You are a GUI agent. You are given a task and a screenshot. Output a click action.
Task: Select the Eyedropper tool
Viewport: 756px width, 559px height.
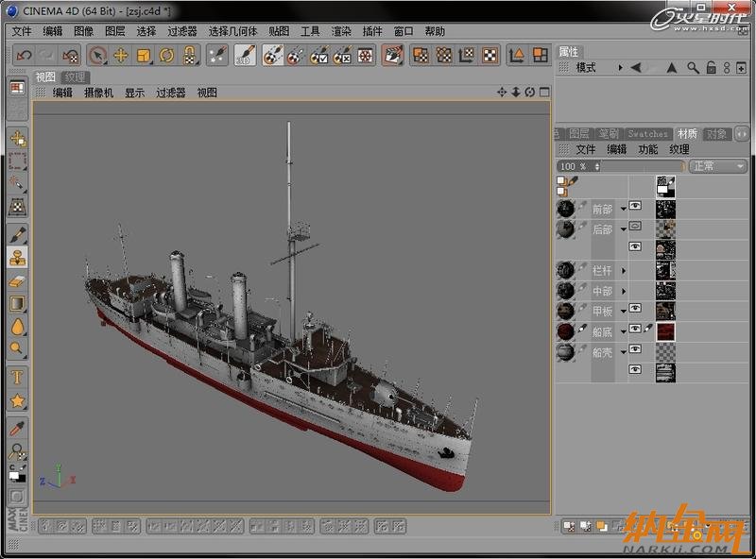pos(17,428)
